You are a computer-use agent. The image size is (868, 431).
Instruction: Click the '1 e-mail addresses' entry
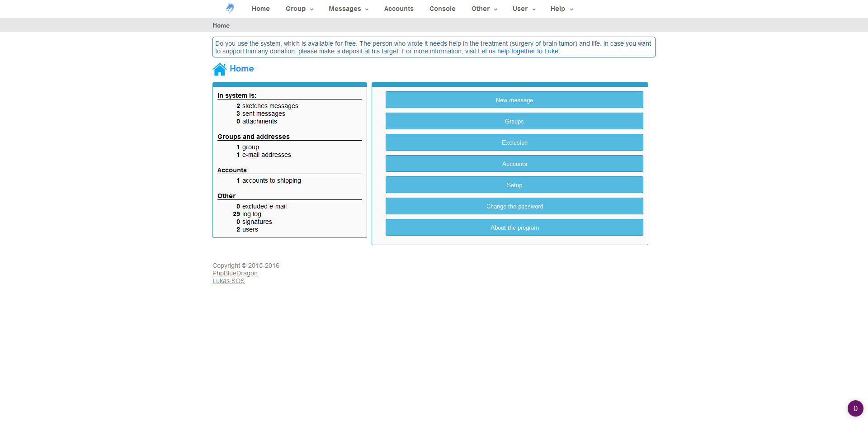click(264, 155)
